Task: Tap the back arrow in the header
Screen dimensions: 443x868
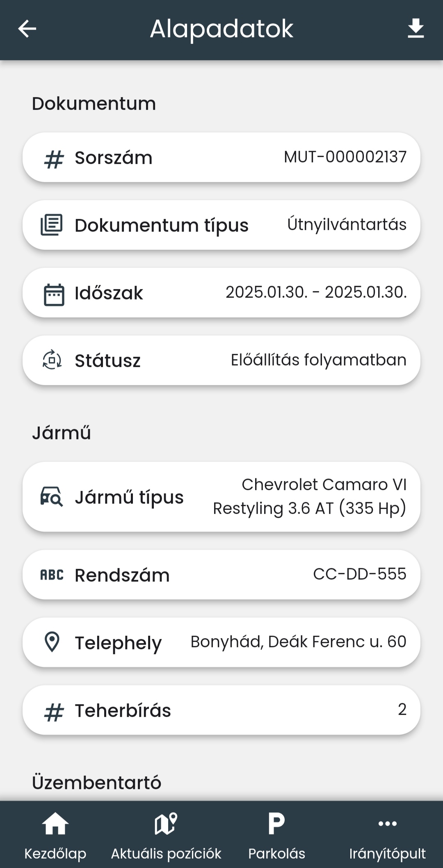Action: (27, 29)
